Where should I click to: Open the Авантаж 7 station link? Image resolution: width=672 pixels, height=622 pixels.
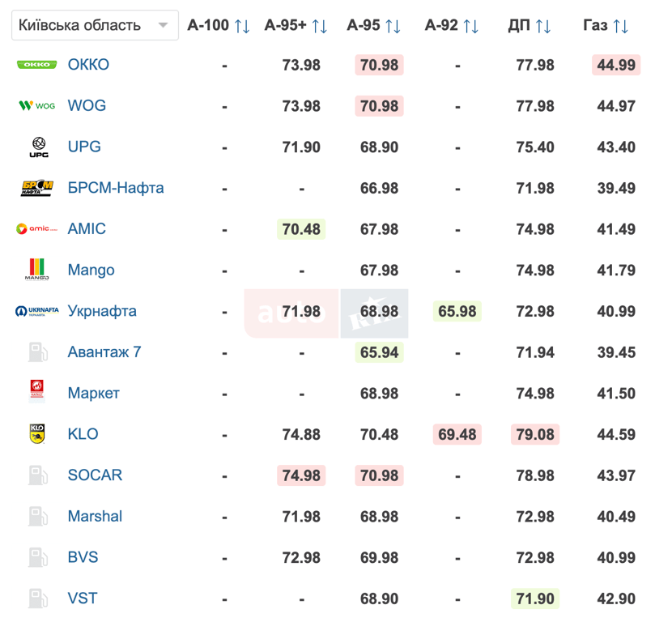(x=104, y=352)
